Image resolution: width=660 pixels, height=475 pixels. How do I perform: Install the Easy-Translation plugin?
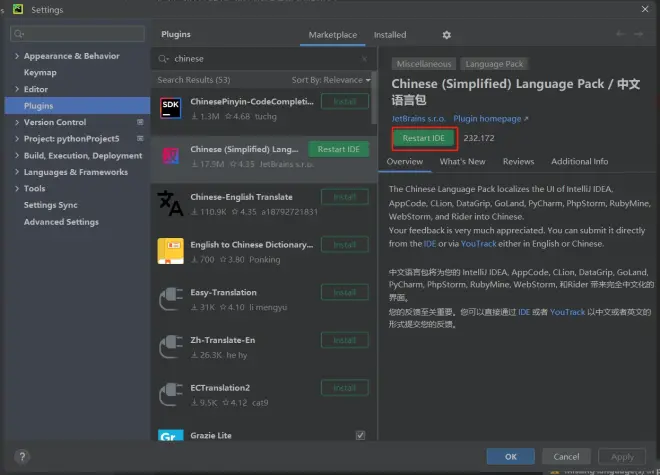[345, 292]
